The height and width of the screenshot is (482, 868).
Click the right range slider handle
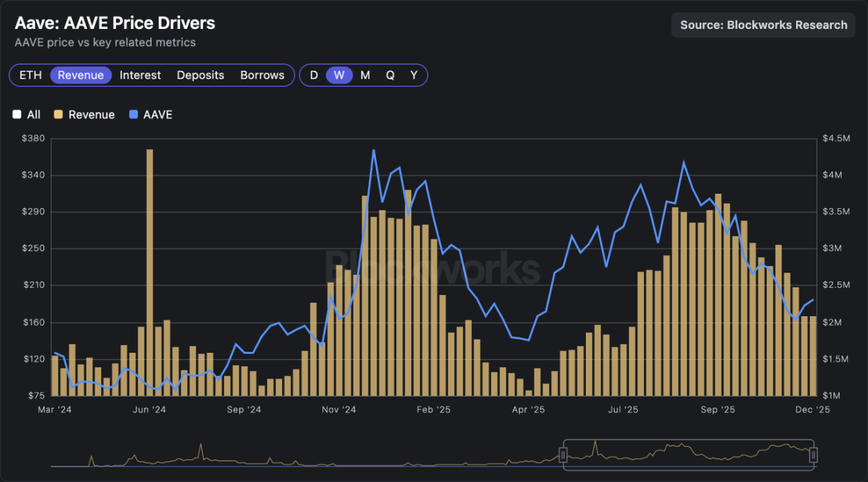tap(813, 455)
